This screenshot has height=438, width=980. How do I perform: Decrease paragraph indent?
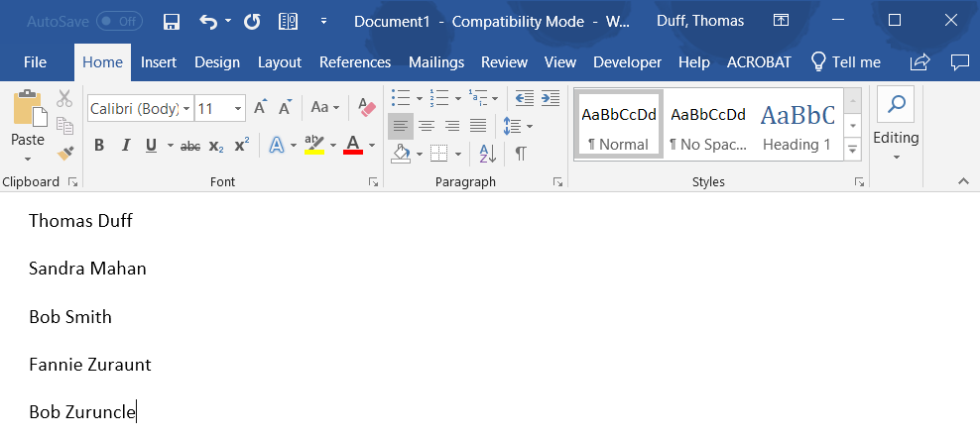525,98
